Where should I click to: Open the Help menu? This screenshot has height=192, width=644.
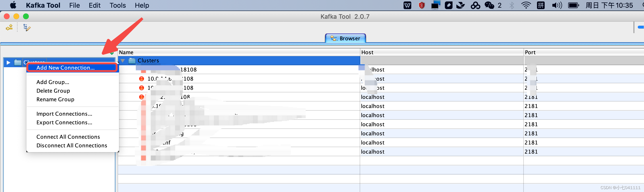[x=142, y=5]
